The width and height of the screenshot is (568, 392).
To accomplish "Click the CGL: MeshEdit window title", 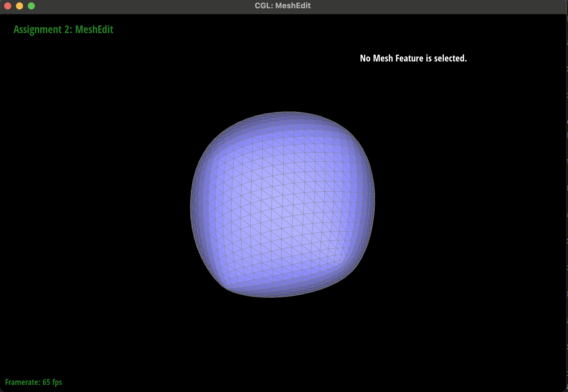I will [283, 6].
